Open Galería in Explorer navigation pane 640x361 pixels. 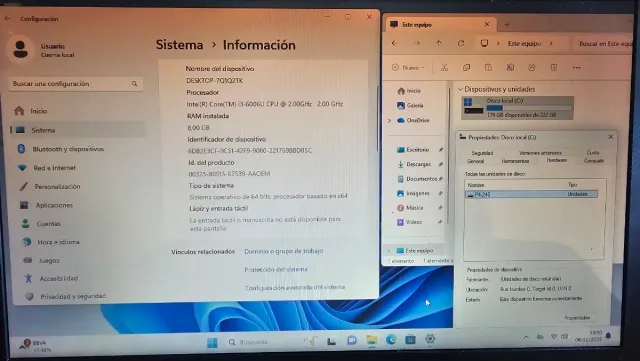(x=410, y=105)
